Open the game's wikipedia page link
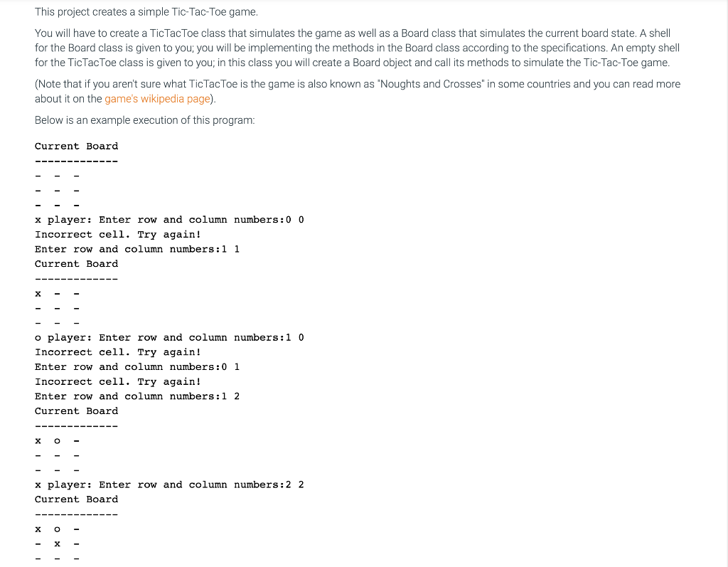 click(157, 99)
